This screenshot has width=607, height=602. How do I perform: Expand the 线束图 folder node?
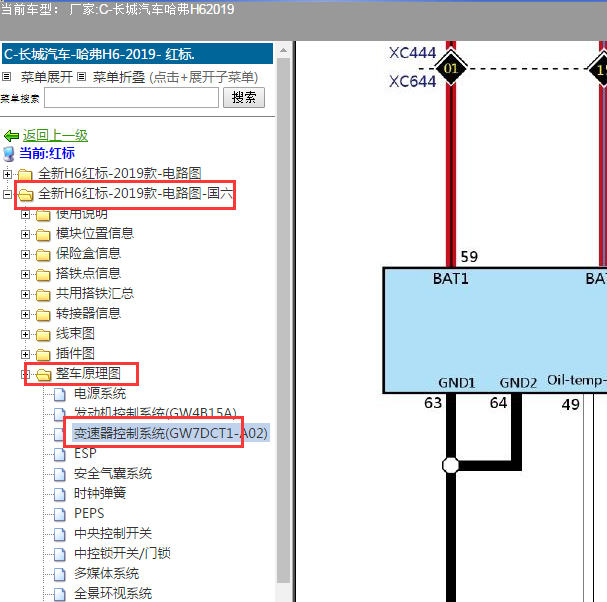click(26, 334)
